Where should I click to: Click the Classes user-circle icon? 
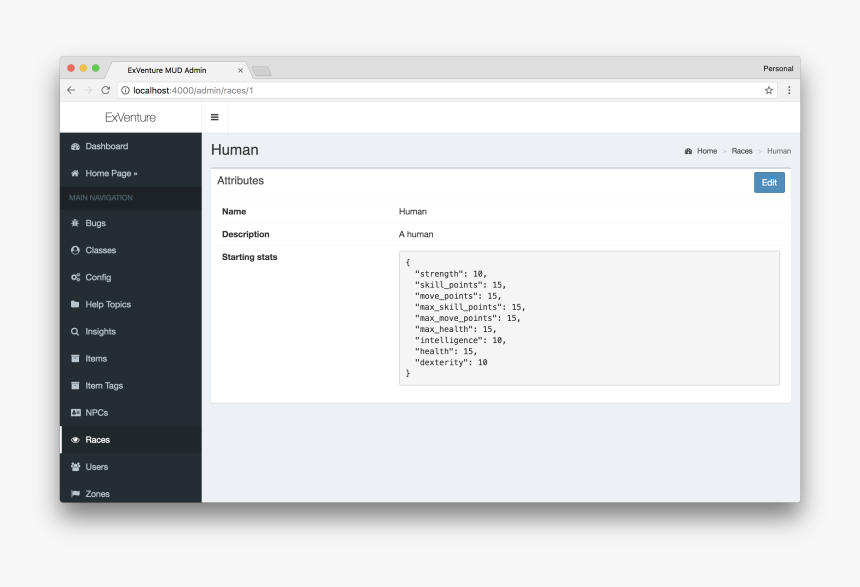[x=75, y=250]
